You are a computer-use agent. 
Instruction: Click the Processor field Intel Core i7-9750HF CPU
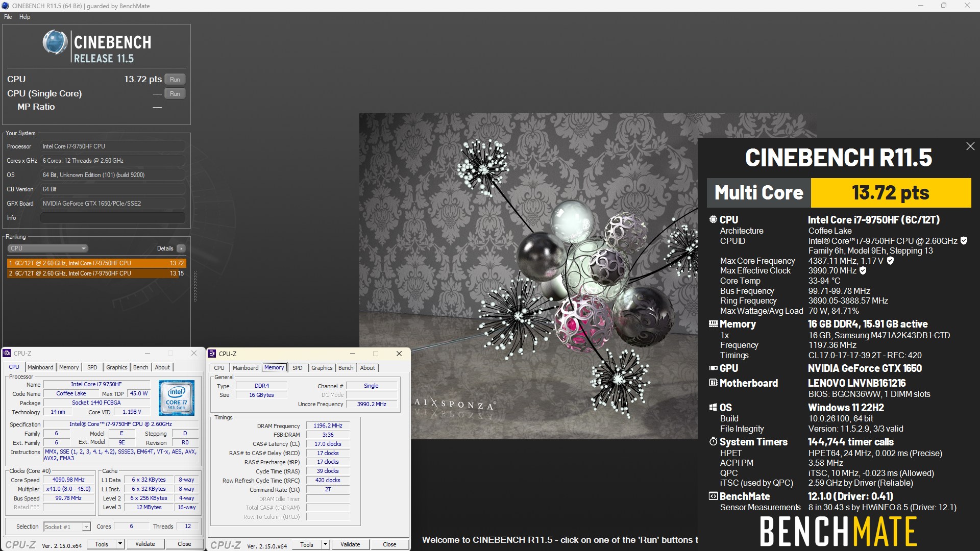click(112, 146)
